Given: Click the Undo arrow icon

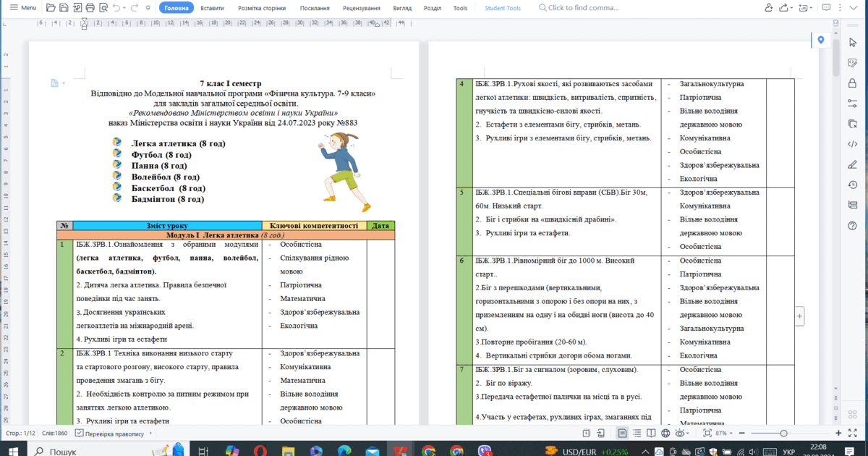Looking at the screenshot, I should pos(116,8).
